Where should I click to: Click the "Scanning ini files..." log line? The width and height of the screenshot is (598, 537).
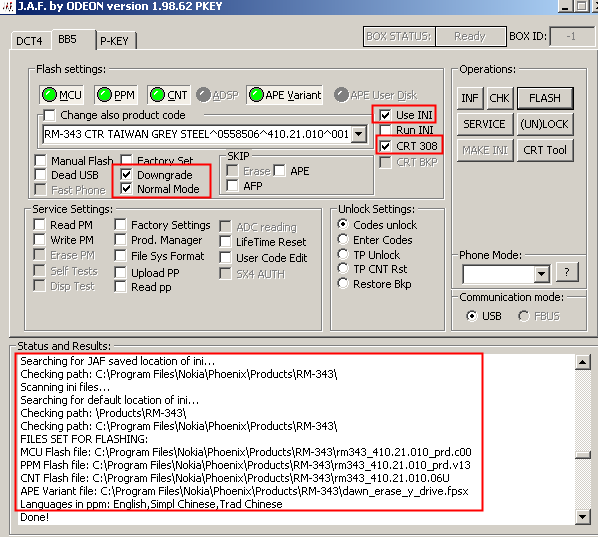[x=65, y=387]
